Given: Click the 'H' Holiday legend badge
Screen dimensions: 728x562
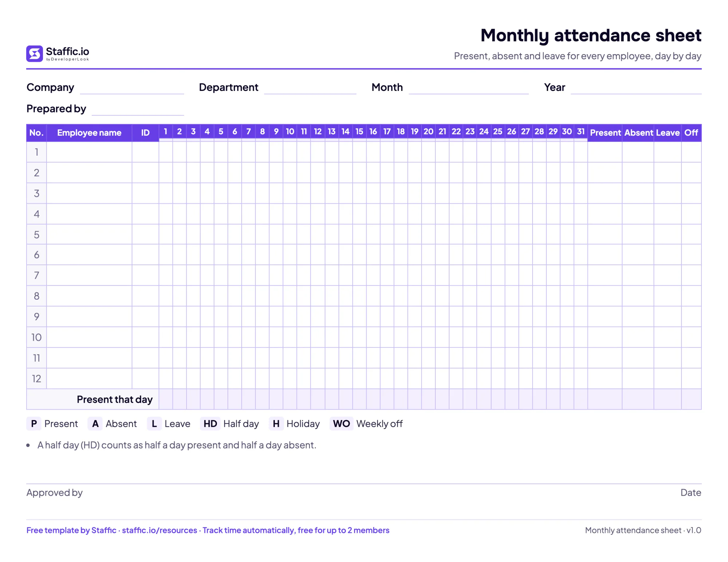Looking at the screenshot, I should click(x=276, y=424).
